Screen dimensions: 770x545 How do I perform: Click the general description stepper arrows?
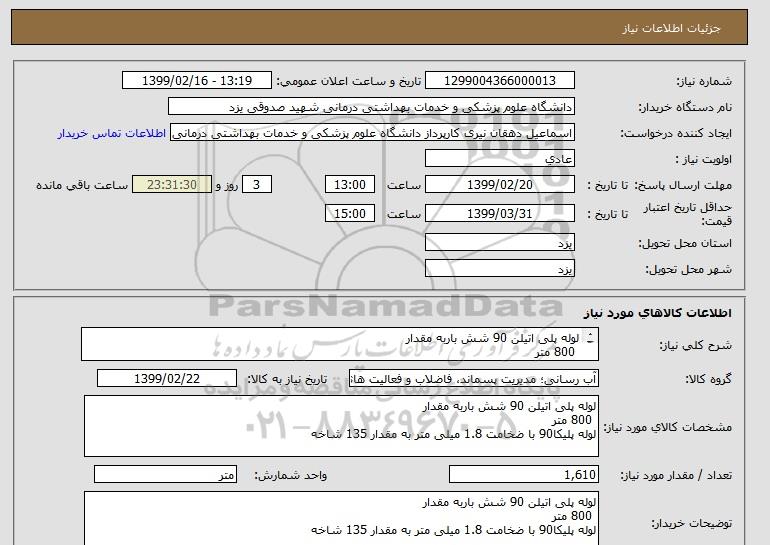(x=590, y=337)
